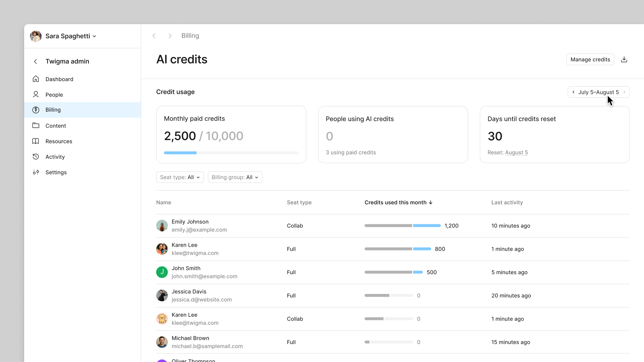
Task: Click Emily Johnson's credit usage progress bar
Action: (402, 226)
